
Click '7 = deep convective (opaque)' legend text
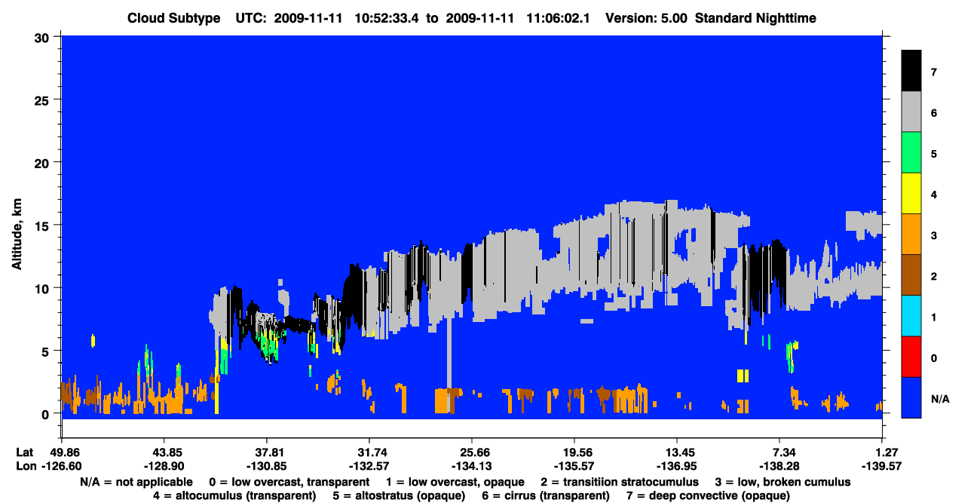coord(708,495)
